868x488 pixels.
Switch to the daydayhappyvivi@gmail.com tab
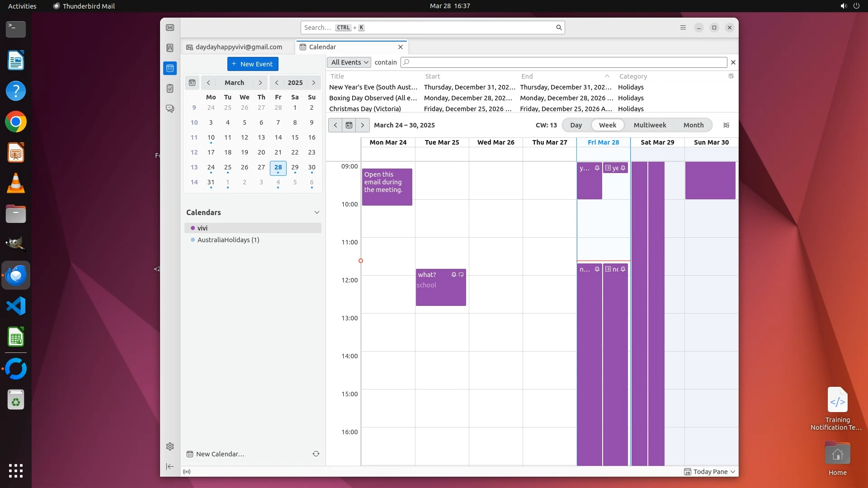238,47
